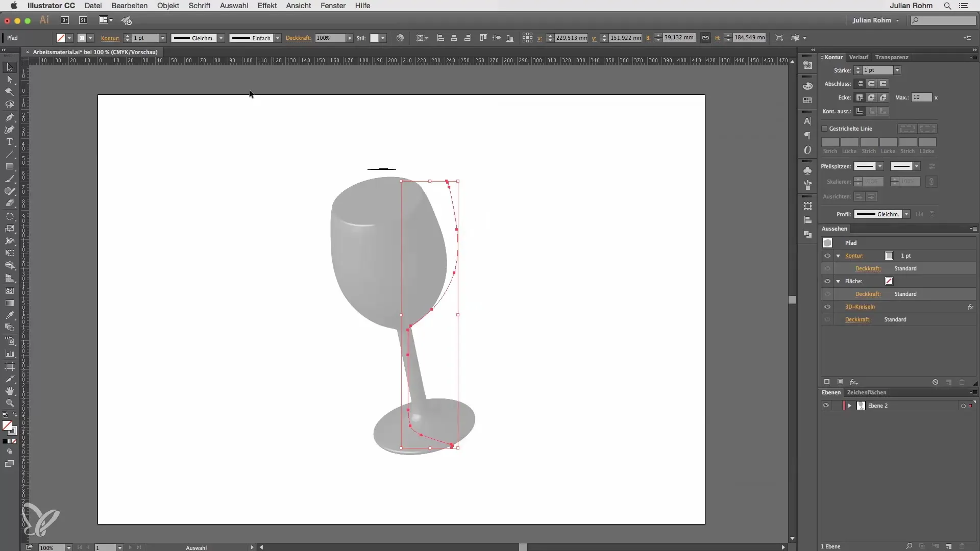Open Julian Rohm workspace switcher
Screen dimensions: 980x551
point(875,20)
